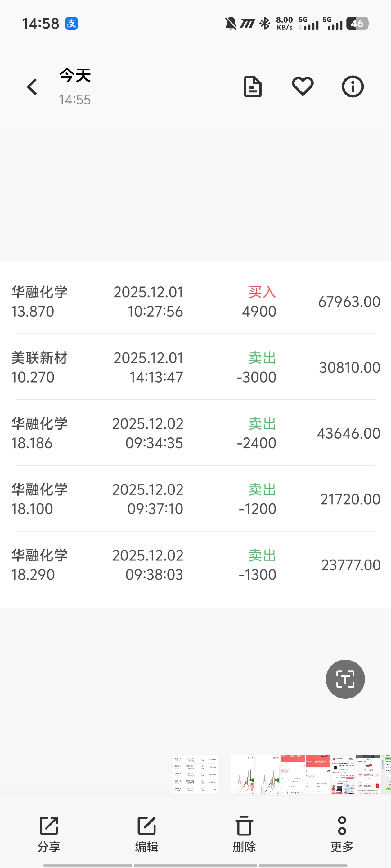Select current trade list thumbnail
This screenshot has height=868, width=391.
click(195, 775)
